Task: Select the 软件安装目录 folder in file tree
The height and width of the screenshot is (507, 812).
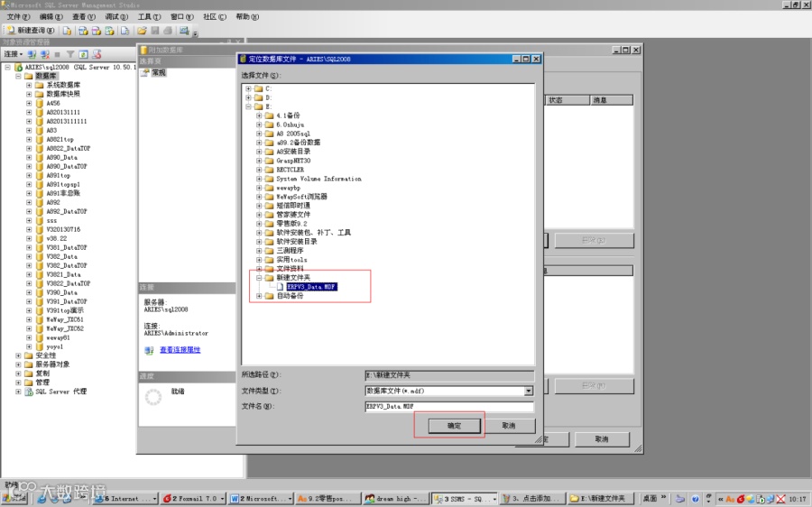Action: pos(297,242)
